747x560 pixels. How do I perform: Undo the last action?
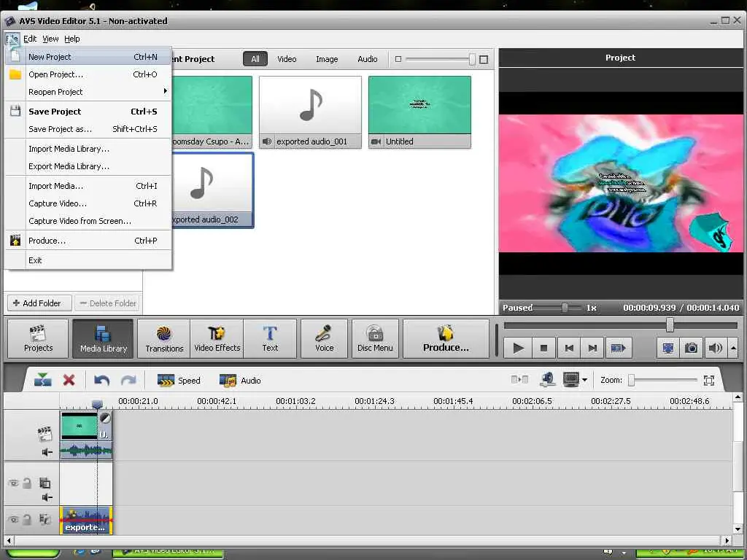pos(101,380)
